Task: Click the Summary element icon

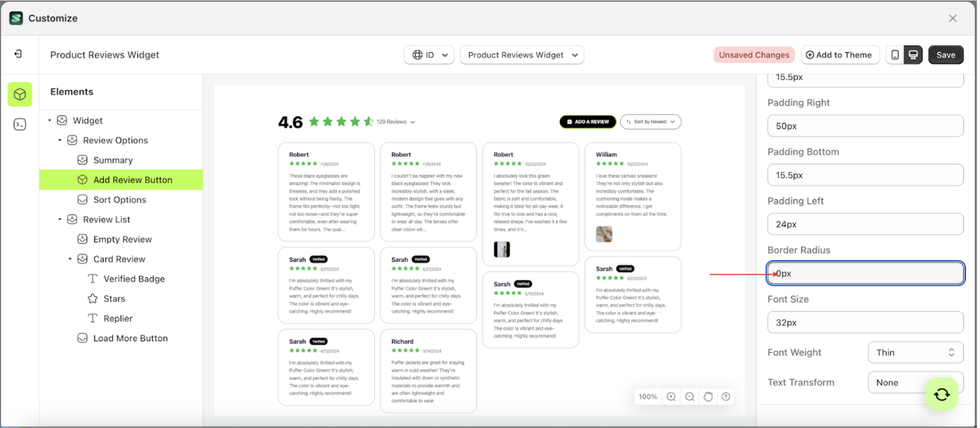Action: tap(83, 160)
